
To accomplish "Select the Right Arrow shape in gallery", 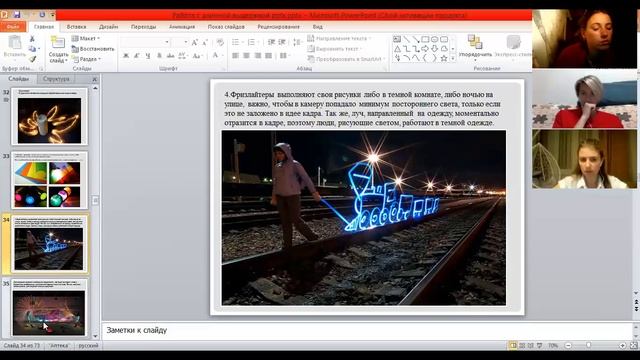I will [x=425, y=49].
